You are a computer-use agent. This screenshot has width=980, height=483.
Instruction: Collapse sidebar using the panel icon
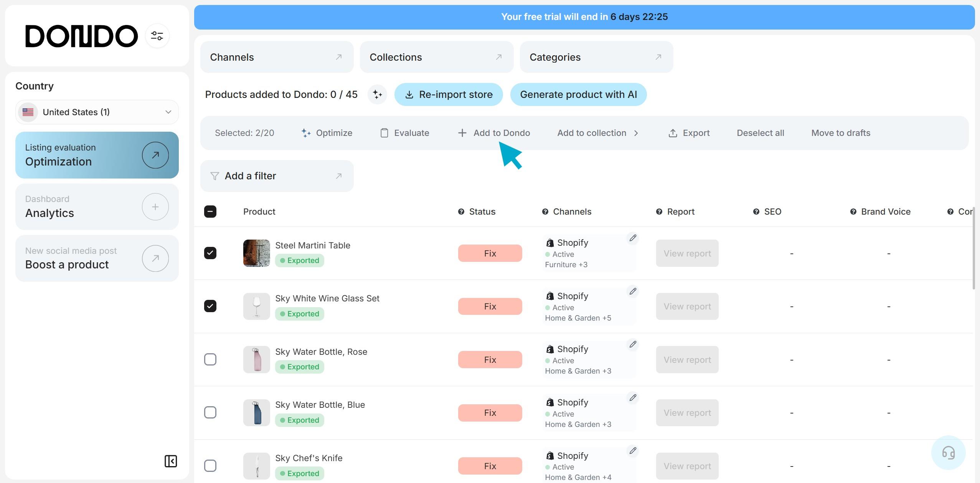click(x=171, y=461)
